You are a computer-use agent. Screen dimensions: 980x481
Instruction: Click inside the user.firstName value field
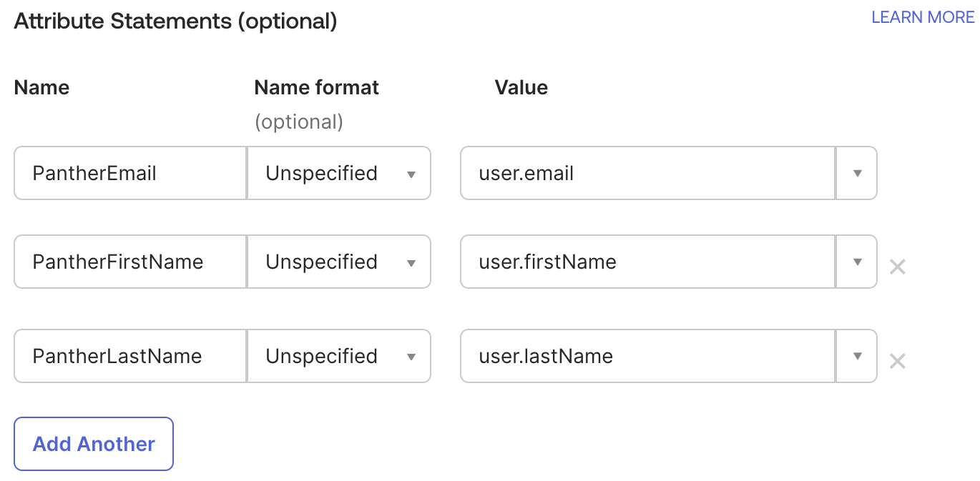coord(644,262)
